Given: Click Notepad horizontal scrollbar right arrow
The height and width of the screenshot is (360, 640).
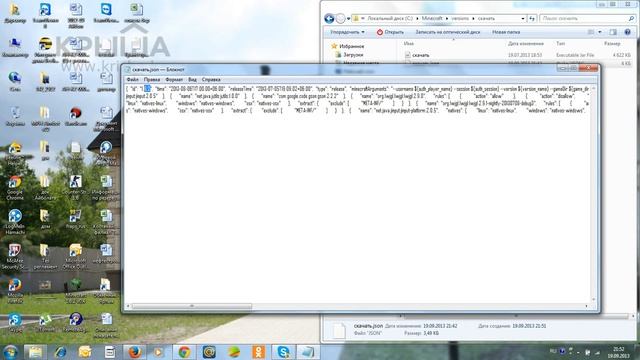Looking at the screenshot, I should tap(587, 306).
